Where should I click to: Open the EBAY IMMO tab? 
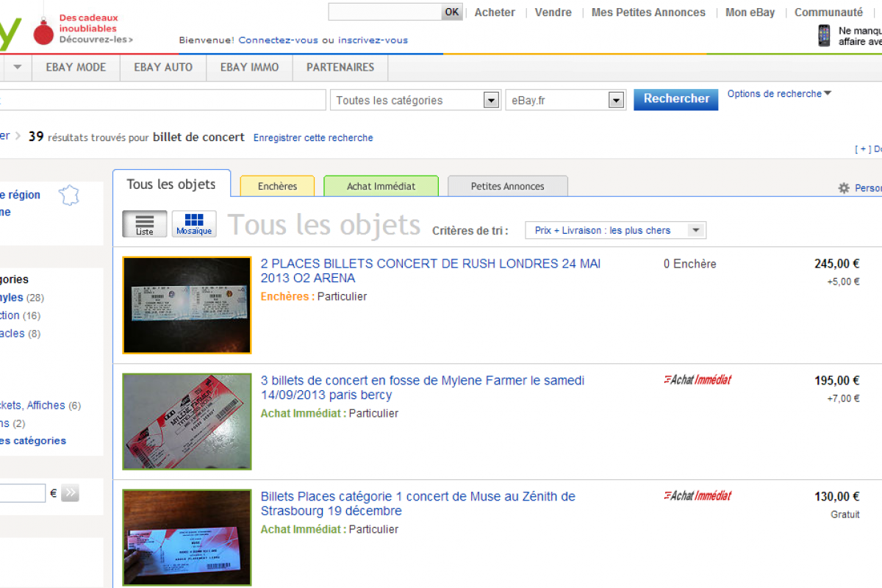pos(250,67)
